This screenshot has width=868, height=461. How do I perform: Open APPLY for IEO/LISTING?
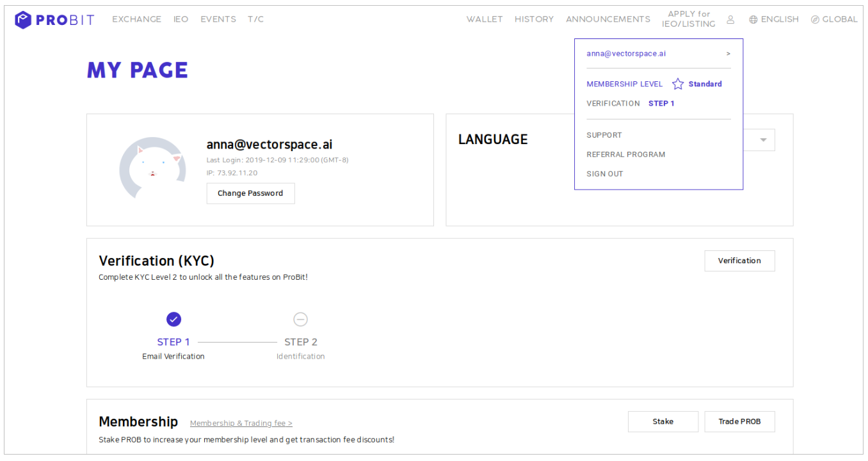pyautogui.click(x=689, y=19)
